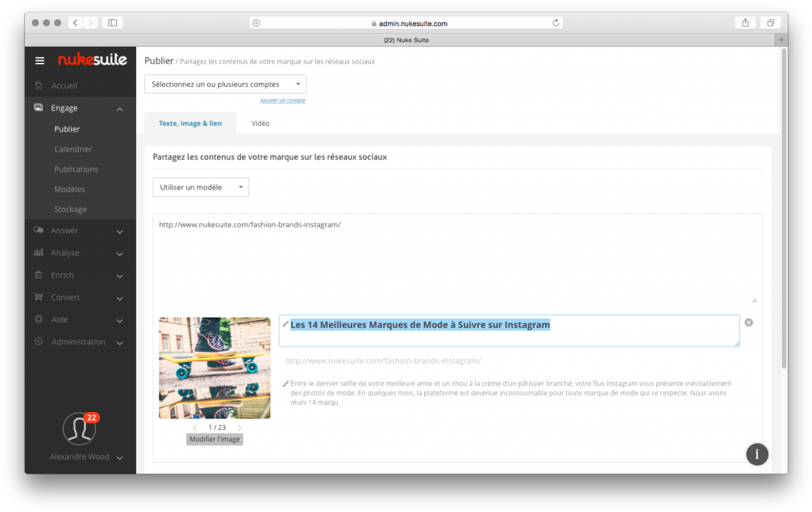This screenshot has width=812, height=512.
Task: Click the Accueil home icon
Action: (x=38, y=85)
